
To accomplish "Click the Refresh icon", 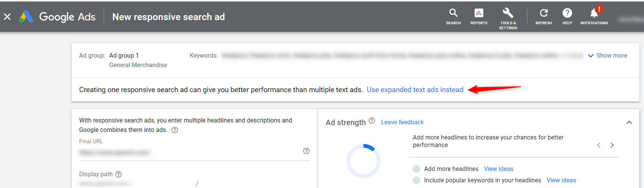I will pos(544,13).
